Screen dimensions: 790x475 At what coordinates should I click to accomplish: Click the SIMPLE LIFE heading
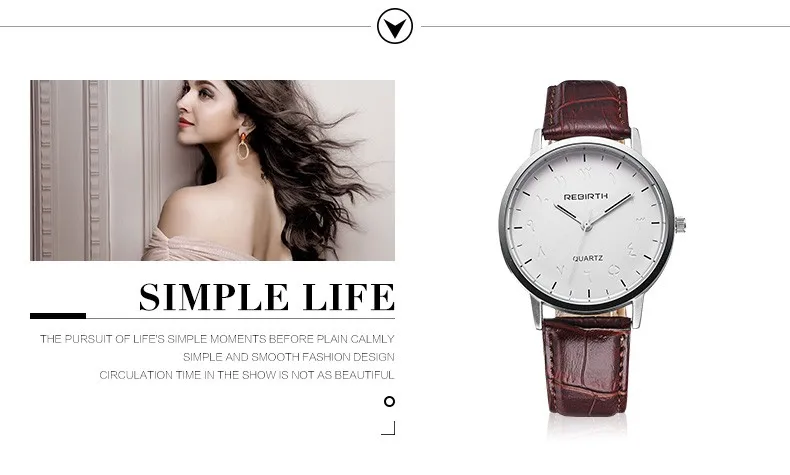click(267, 297)
